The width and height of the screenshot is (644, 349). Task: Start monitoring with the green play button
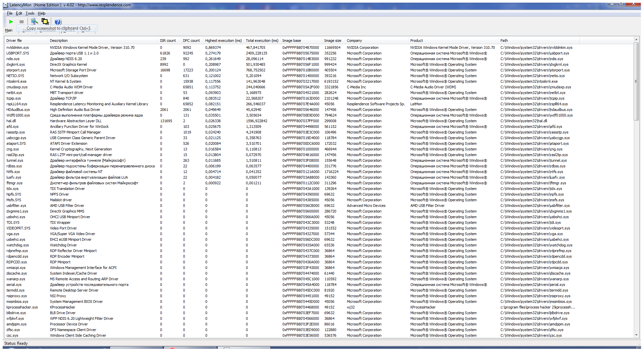click(11, 22)
